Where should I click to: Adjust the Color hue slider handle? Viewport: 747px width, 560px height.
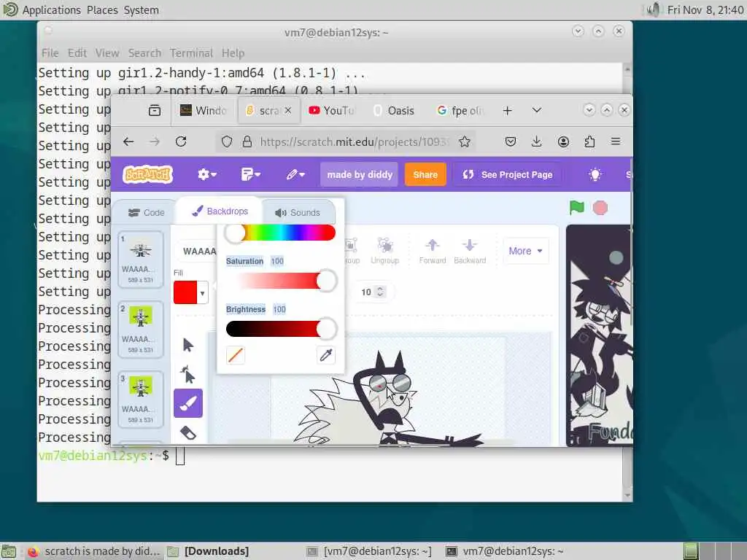click(236, 233)
